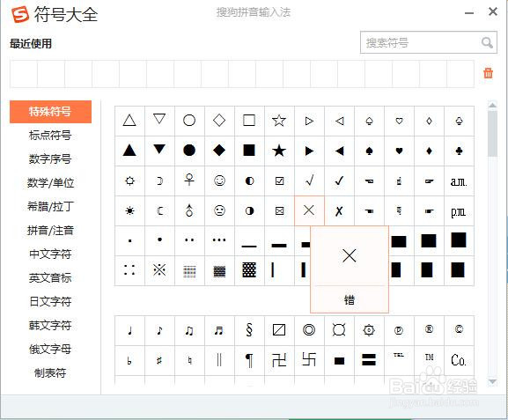Minimize the 符号大全 window
Viewport: 508px width, 420px height.
[469, 13]
